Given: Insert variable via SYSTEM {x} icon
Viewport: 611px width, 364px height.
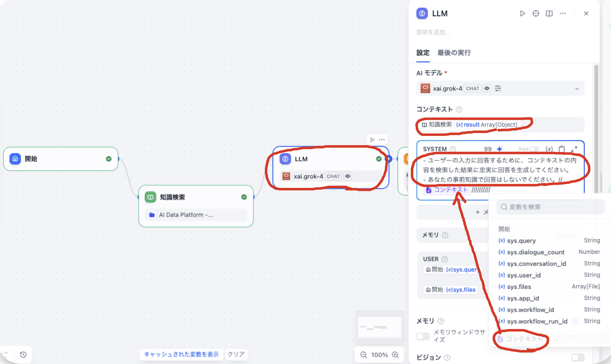Looking at the screenshot, I should tap(549, 149).
